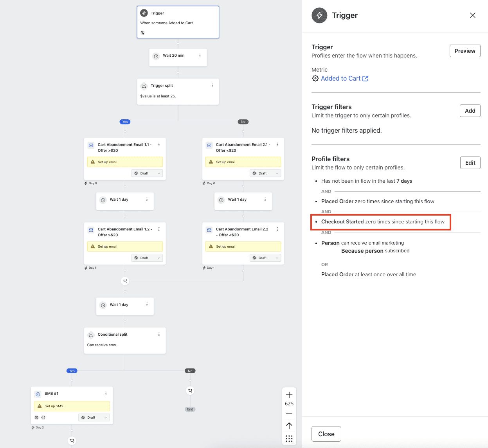Edit the profile filters
Image resolution: width=488 pixels, height=448 pixels.
[470, 163]
